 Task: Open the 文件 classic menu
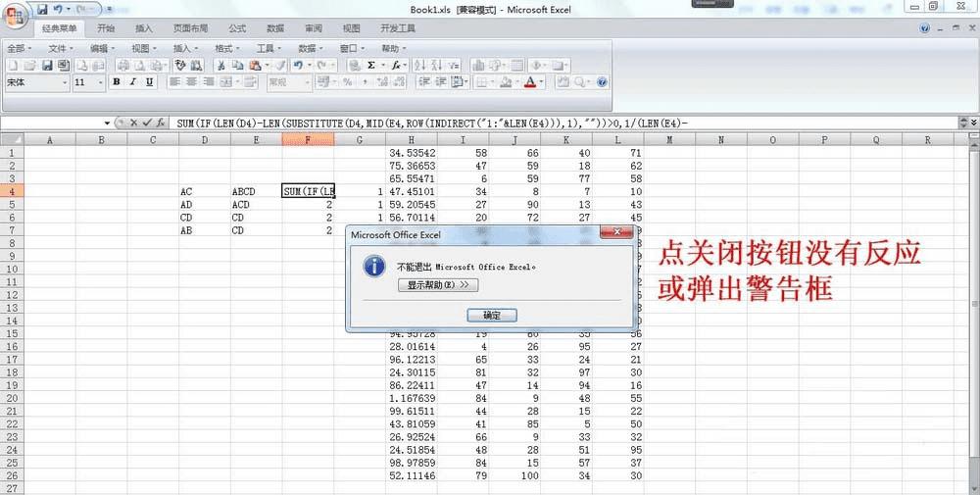coord(61,48)
